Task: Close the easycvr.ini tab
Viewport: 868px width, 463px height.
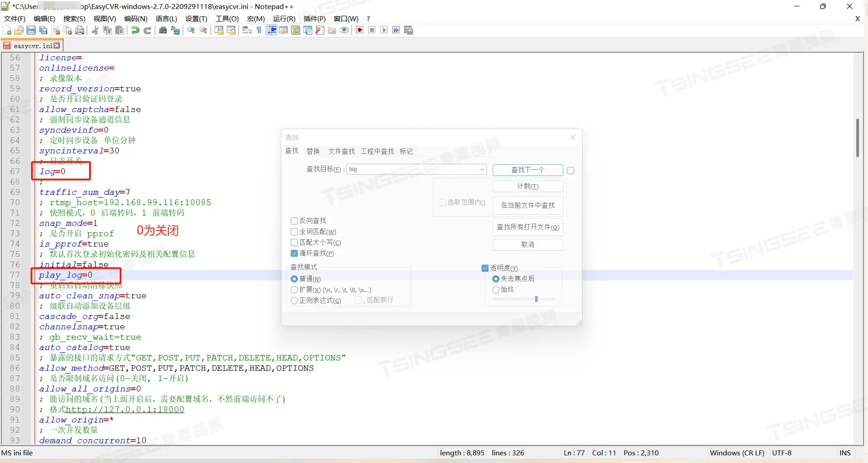Action: (x=57, y=45)
